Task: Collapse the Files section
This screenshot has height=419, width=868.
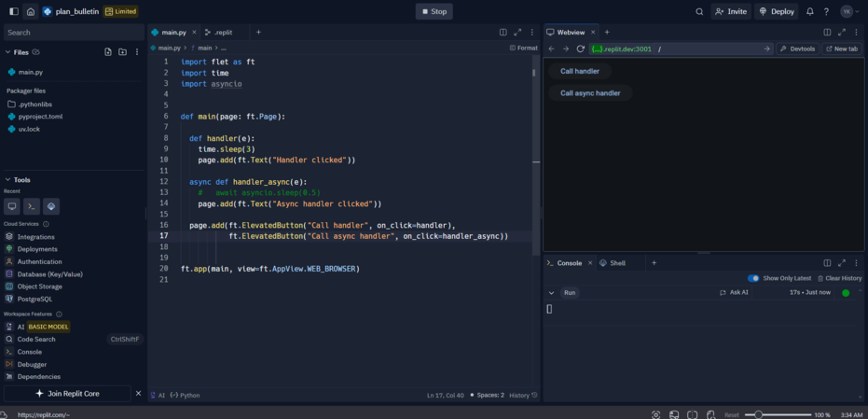Action: point(8,52)
